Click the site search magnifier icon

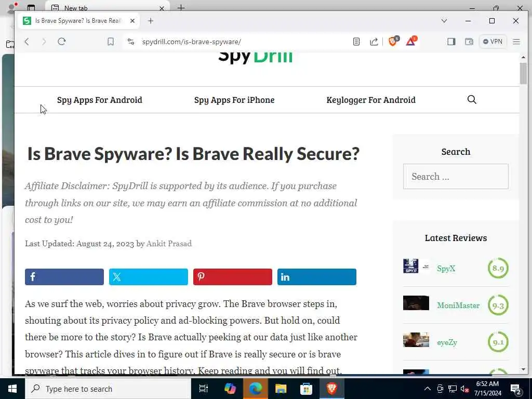[472, 99]
